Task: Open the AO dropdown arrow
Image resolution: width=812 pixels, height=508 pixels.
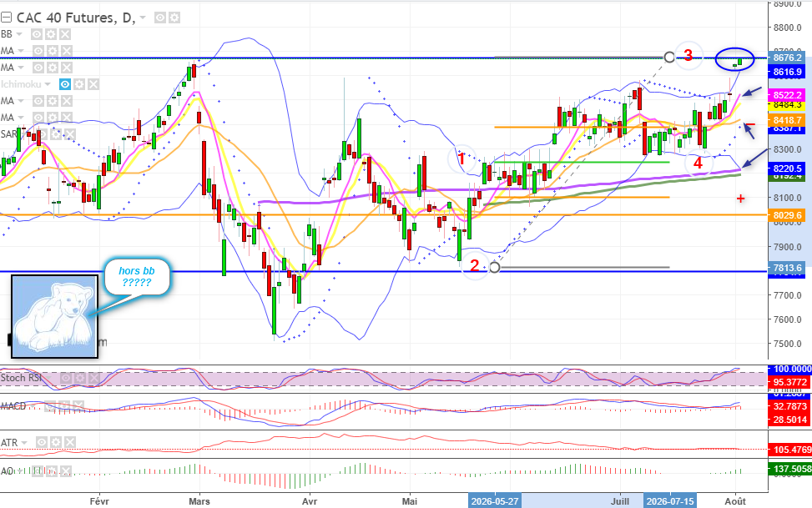Action: pyautogui.click(x=20, y=471)
